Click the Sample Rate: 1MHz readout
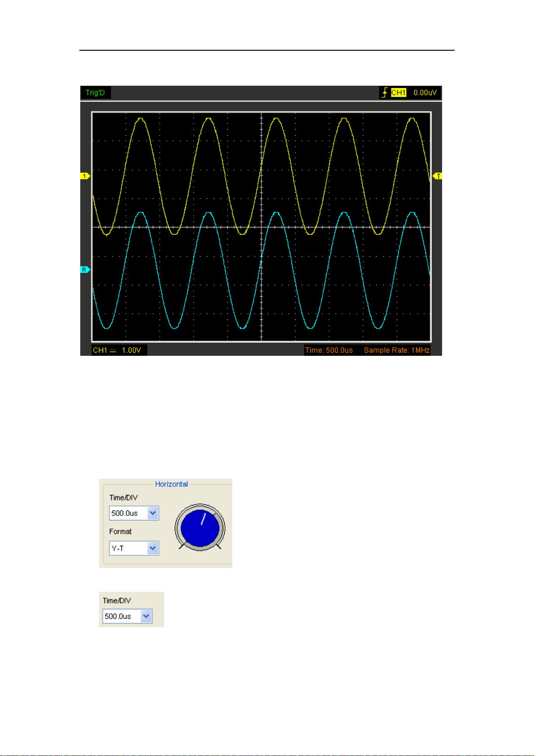This screenshot has width=534, height=756. click(397, 350)
